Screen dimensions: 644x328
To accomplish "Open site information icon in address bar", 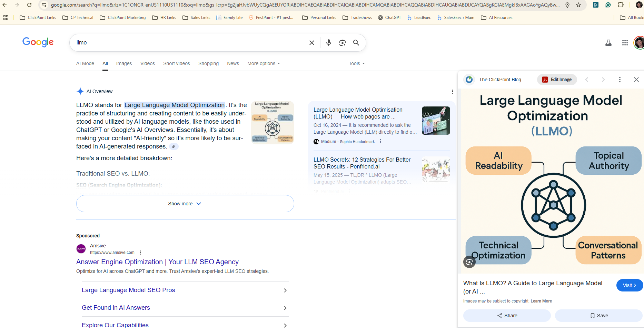I will tap(44, 5).
